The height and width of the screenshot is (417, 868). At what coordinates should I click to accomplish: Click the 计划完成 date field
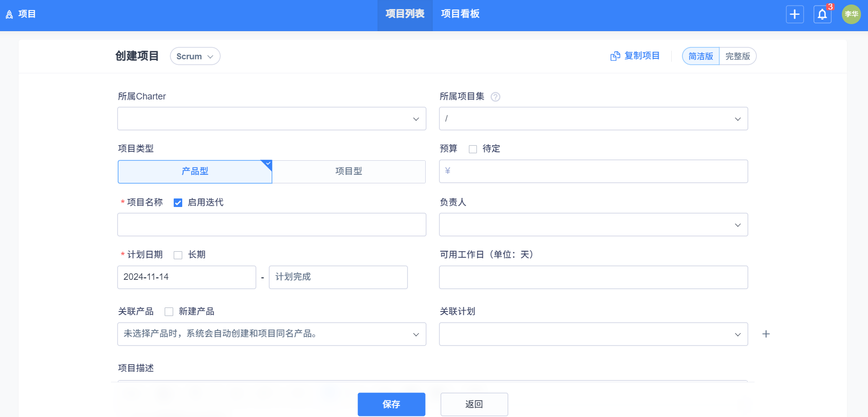click(x=338, y=277)
